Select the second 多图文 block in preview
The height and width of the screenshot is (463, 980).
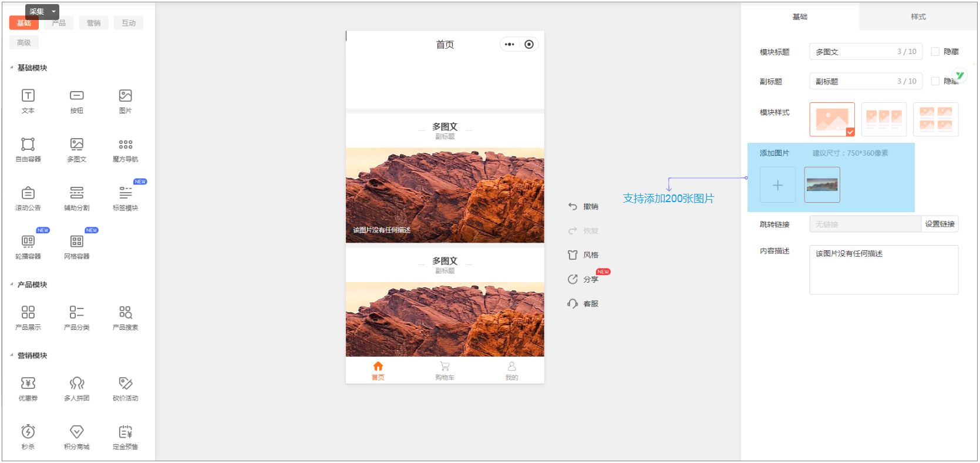click(x=445, y=302)
